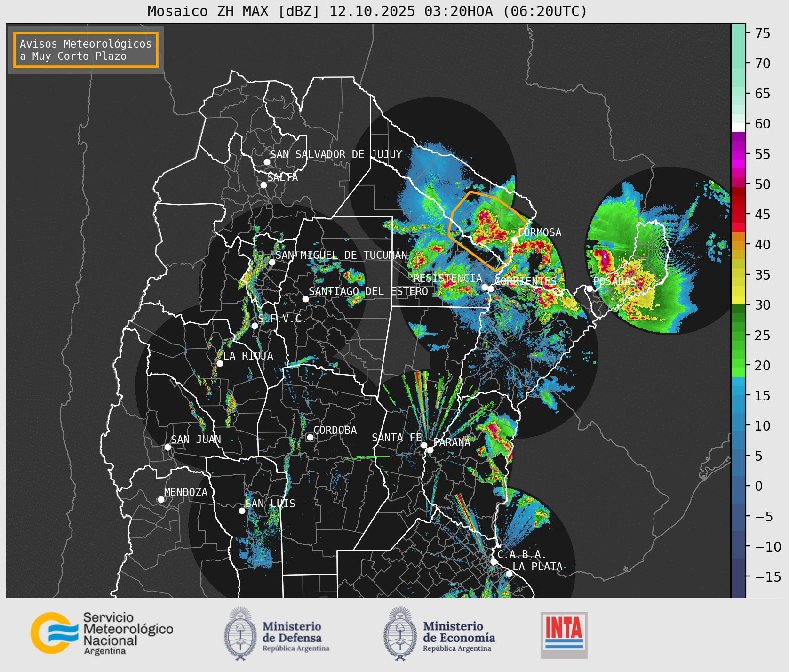789x672 pixels.
Task: Click the Salta city marker dot
Action: [x=264, y=185]
